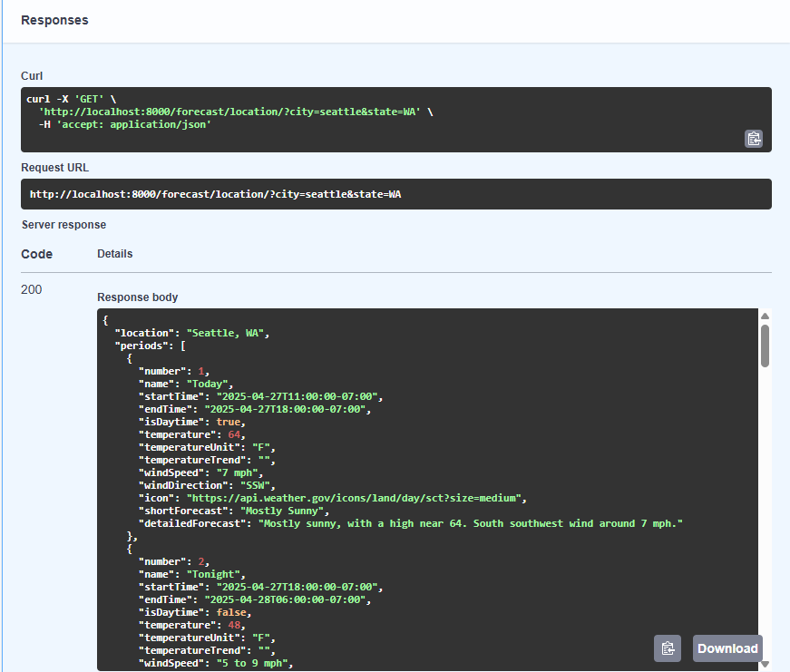
Task: Click the detailedForecast text for Today
Action: (471, 523)
